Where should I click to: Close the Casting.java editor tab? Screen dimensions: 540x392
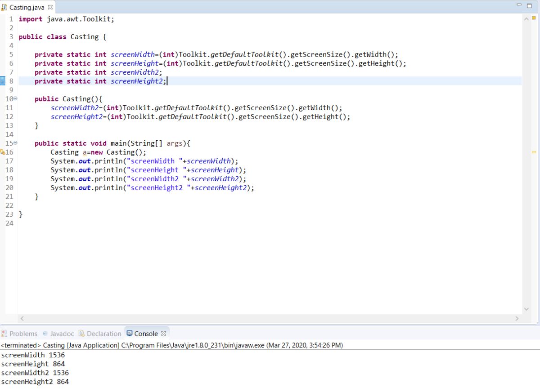(x=50, y=7)
